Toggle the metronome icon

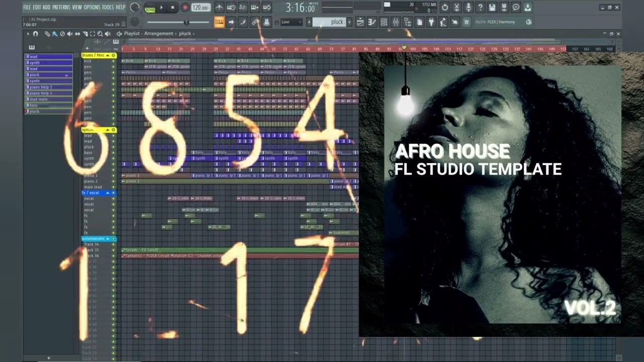(220, 8)
